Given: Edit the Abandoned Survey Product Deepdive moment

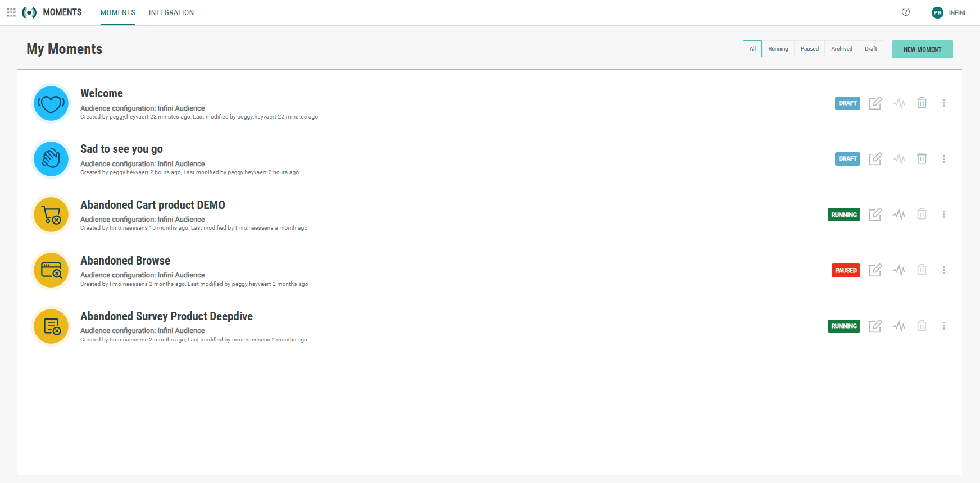Looking at the screenshot, I should click(875, 326).
